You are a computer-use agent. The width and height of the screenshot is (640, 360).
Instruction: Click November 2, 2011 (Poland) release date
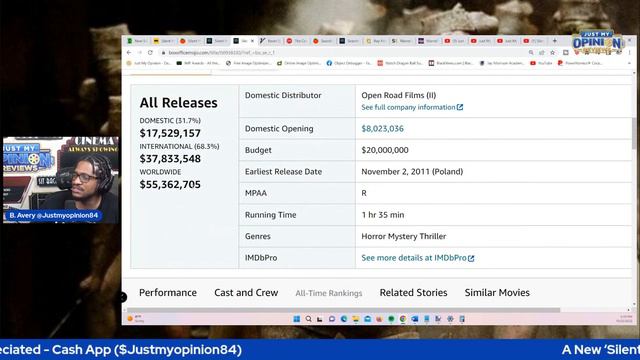coord(412,171)
